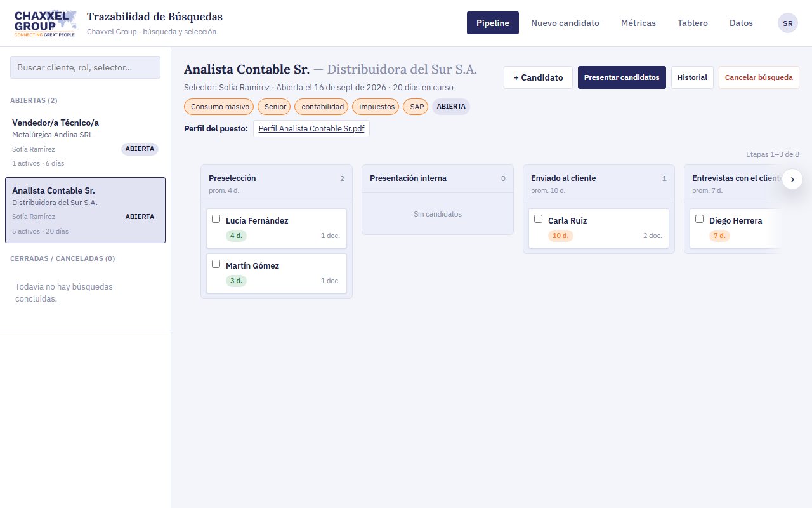This screenshot has width=812, height=508.
Task: Open Diego Herrera candidate card
Action: [x=736, y=228]
